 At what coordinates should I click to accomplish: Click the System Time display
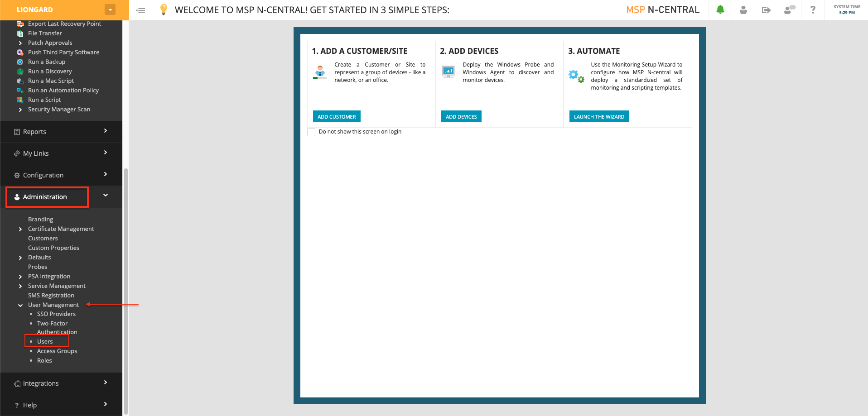tap(847, 10)
